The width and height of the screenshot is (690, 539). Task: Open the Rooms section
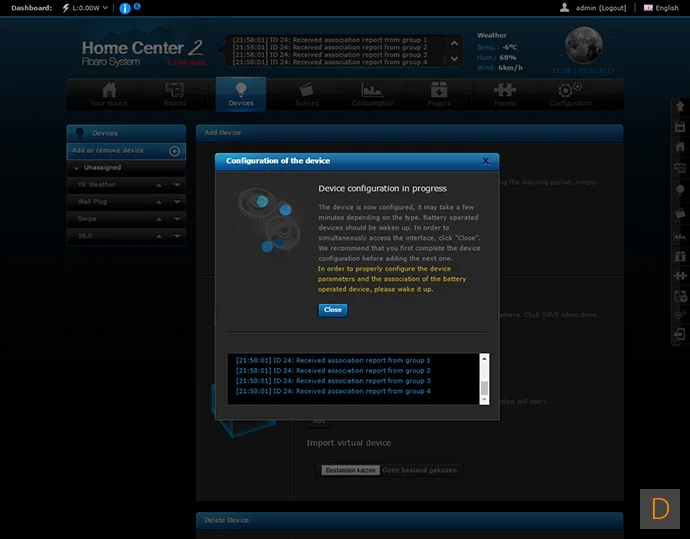tap(175, 94)
